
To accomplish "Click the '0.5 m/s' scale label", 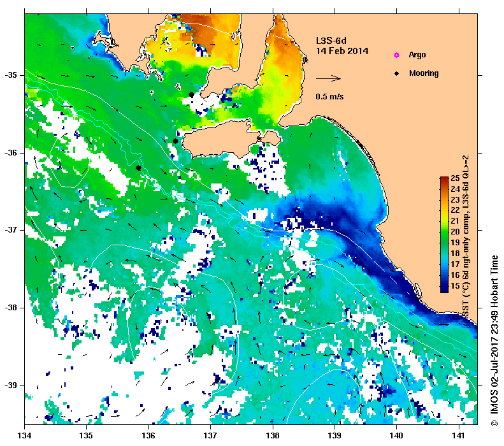I will point(329,96).
